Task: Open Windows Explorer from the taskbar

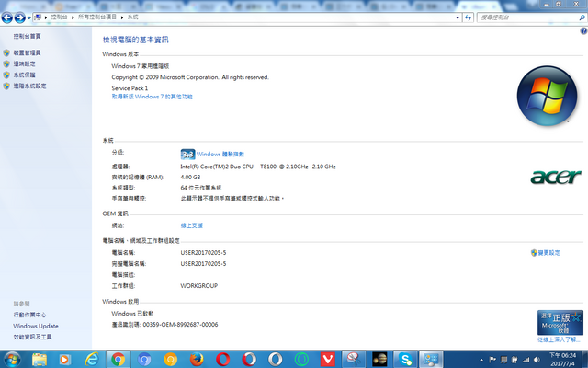Action: pyautogui.click(x=40, y=360)
